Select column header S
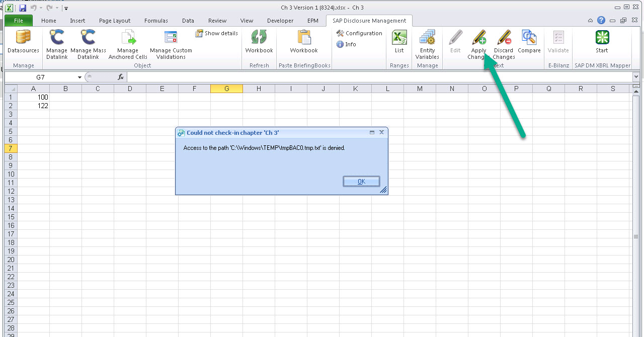644x337 pixels. click(x=613, y=89)
